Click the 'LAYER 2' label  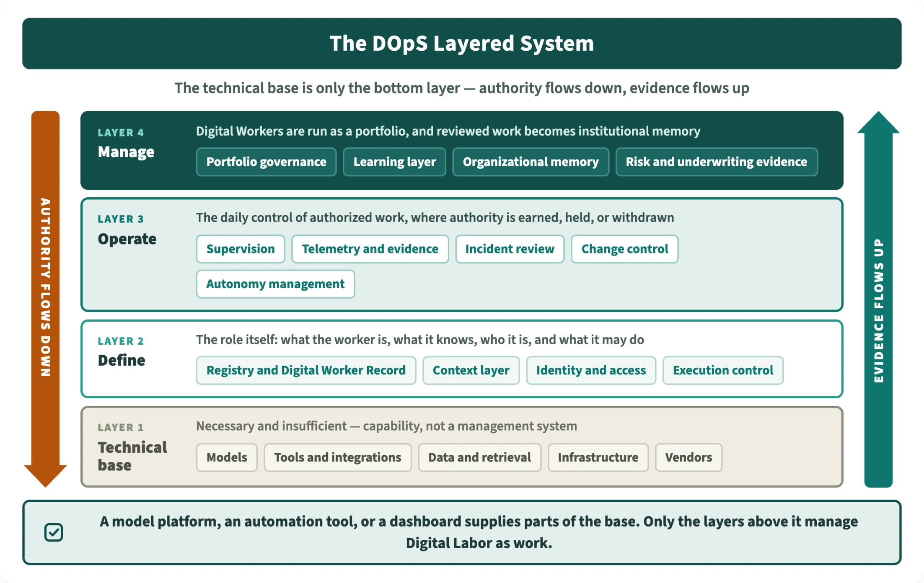121,341
